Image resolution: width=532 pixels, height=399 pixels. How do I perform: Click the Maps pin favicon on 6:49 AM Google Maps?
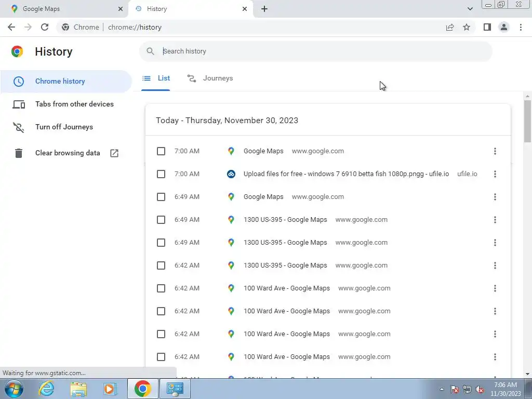click(231, 197)
